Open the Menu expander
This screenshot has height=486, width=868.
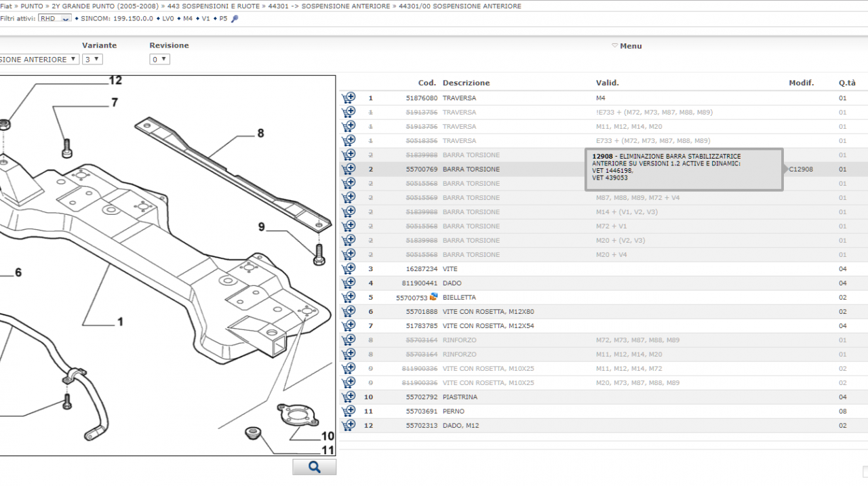tap(627, 46)
